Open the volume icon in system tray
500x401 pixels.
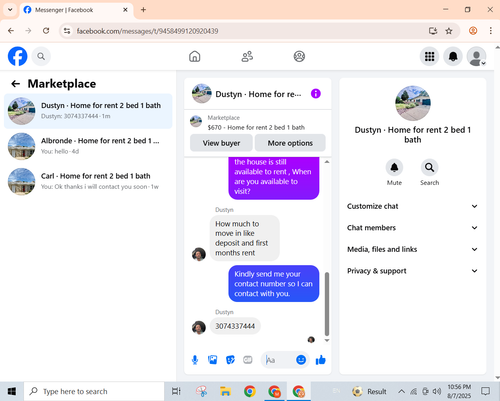437,391
